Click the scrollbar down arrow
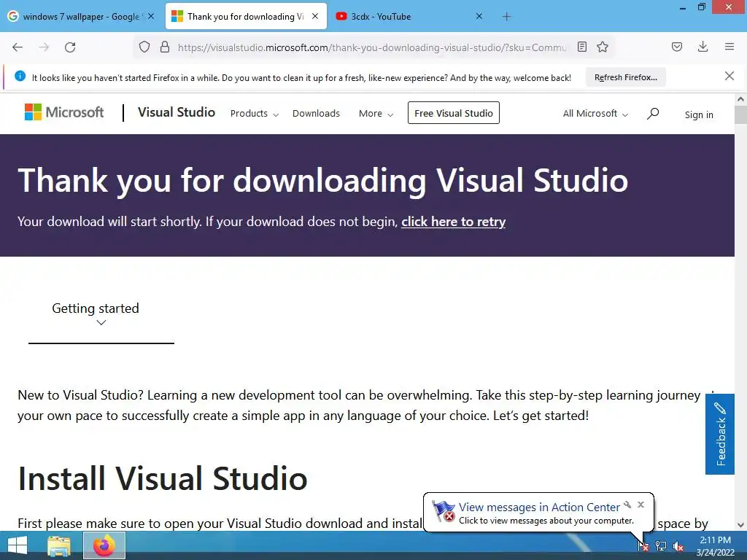Image resolution: width=747 pixels, height=560 pixels. (740, 525)
